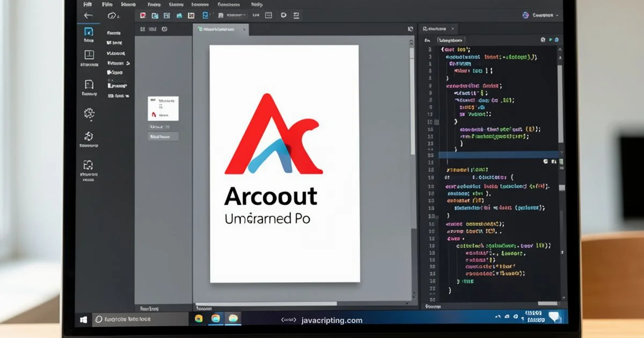Click the gray button below the asset thumbnail

(x=163, y=136)
